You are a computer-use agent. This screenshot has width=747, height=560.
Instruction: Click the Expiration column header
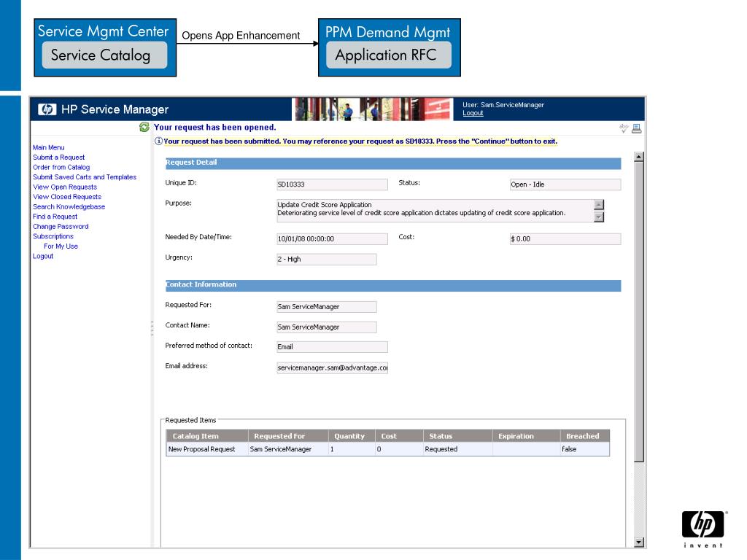527,436
